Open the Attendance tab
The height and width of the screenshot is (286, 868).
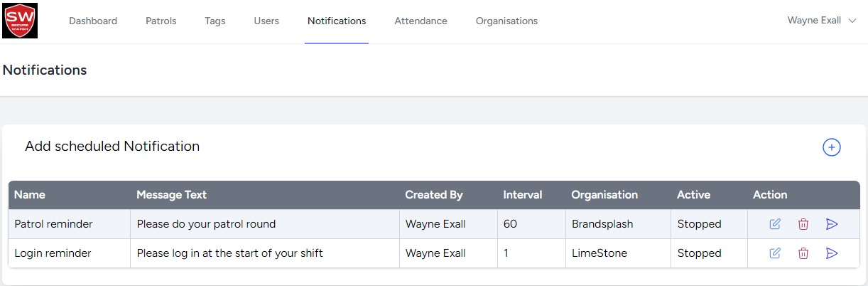[x=421, y=21]
